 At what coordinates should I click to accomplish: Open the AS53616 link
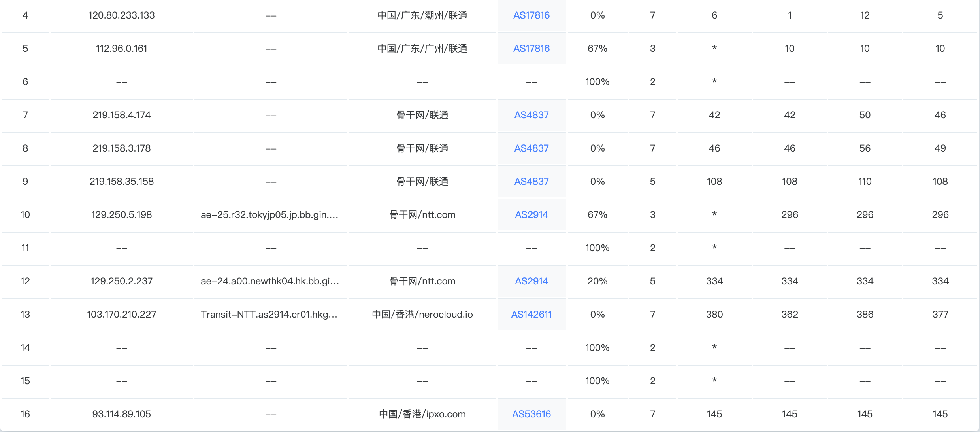coord(531,414)
